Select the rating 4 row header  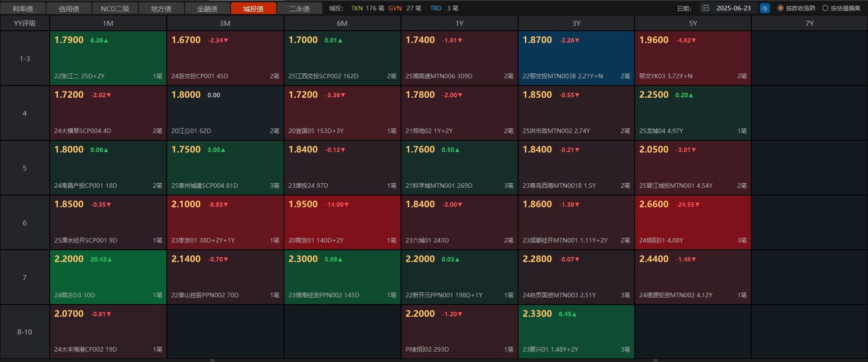click(x=25, y=113)
